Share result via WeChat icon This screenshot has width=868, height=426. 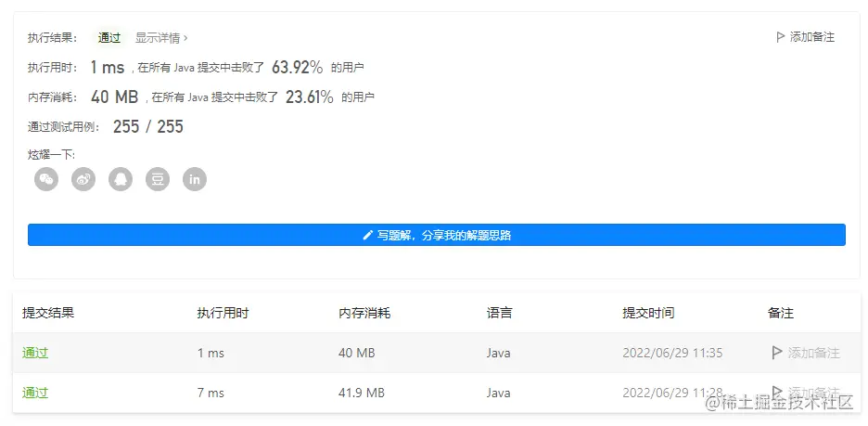46,179
